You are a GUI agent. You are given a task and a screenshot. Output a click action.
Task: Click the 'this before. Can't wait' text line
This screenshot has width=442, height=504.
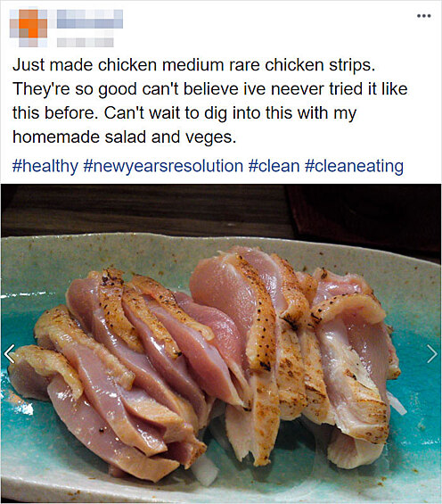(x=184, y=113)
